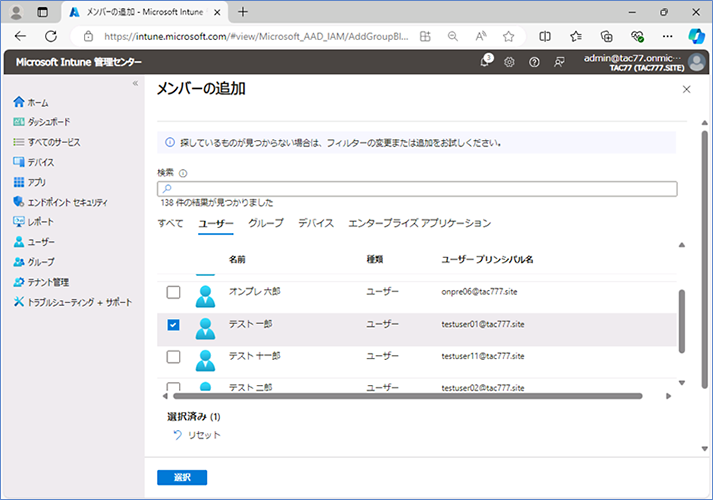
Task: Open アプリ in the sidebar
Action: click(30, 182)
